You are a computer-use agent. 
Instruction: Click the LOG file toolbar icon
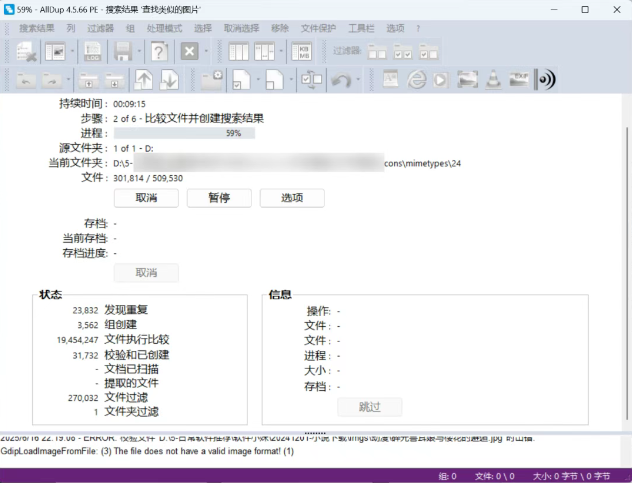point(92,51)
